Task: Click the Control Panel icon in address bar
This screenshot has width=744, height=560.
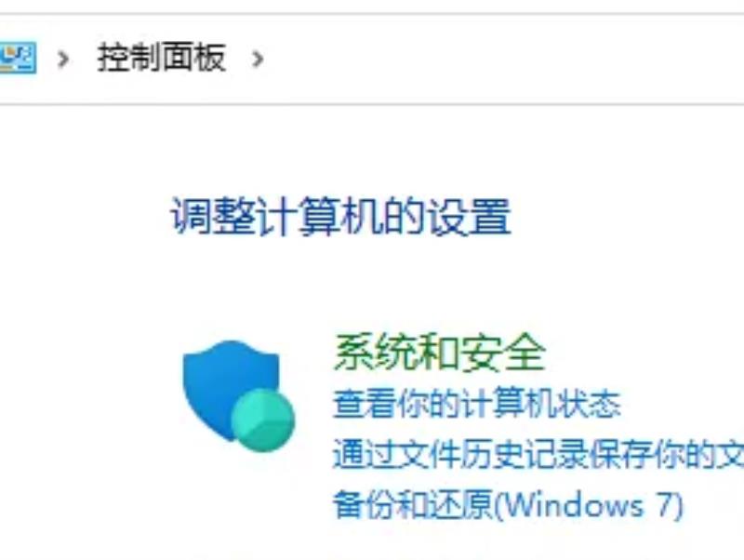Action: click(x=17, y=58)
